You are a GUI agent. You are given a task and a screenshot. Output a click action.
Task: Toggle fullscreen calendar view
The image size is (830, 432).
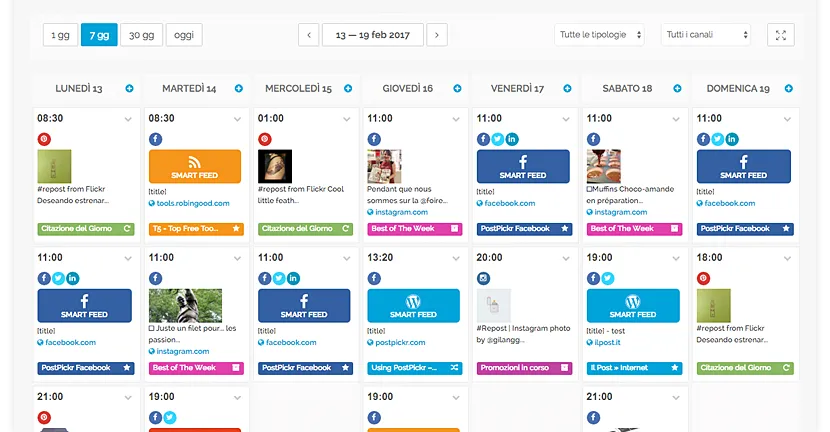(781, 35)
